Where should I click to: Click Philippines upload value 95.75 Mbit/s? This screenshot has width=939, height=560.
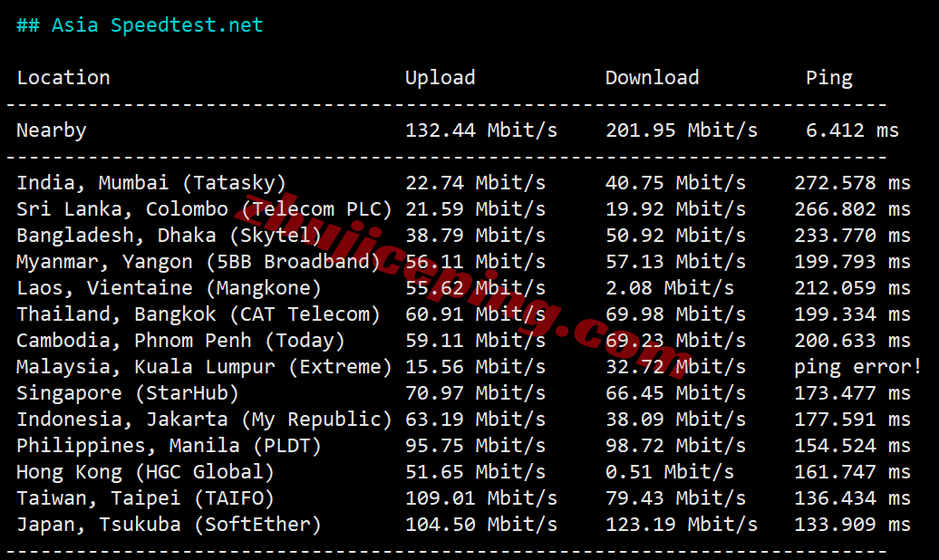tap(476, 446)
